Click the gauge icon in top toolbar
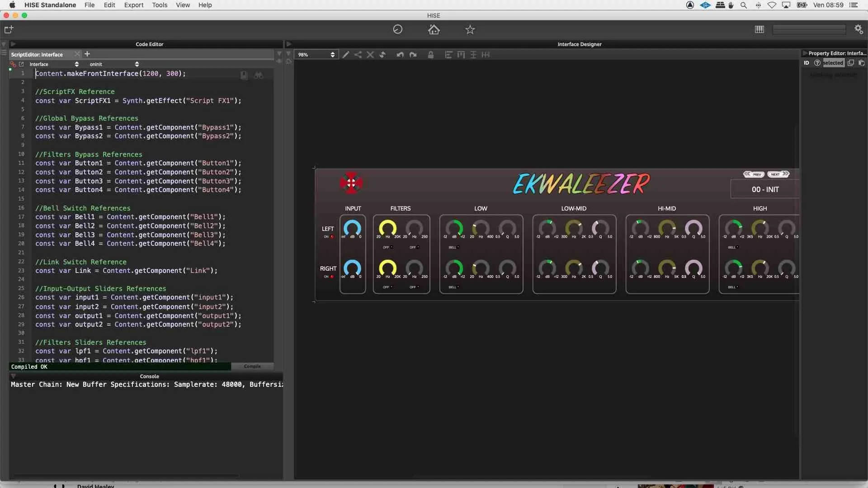The height and width of the screenshot is (488, 868). pyautogui.click(x=398, y=29)
